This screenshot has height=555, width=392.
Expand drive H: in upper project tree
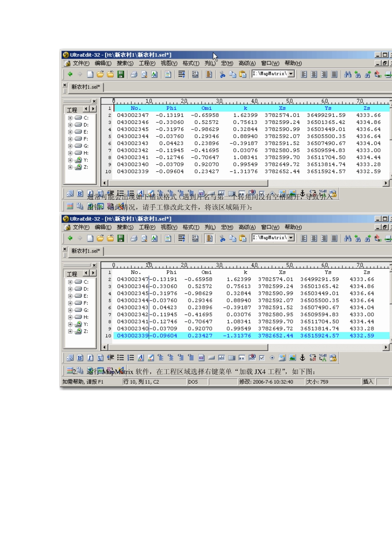pyautogui.click(x=70, y=153)
